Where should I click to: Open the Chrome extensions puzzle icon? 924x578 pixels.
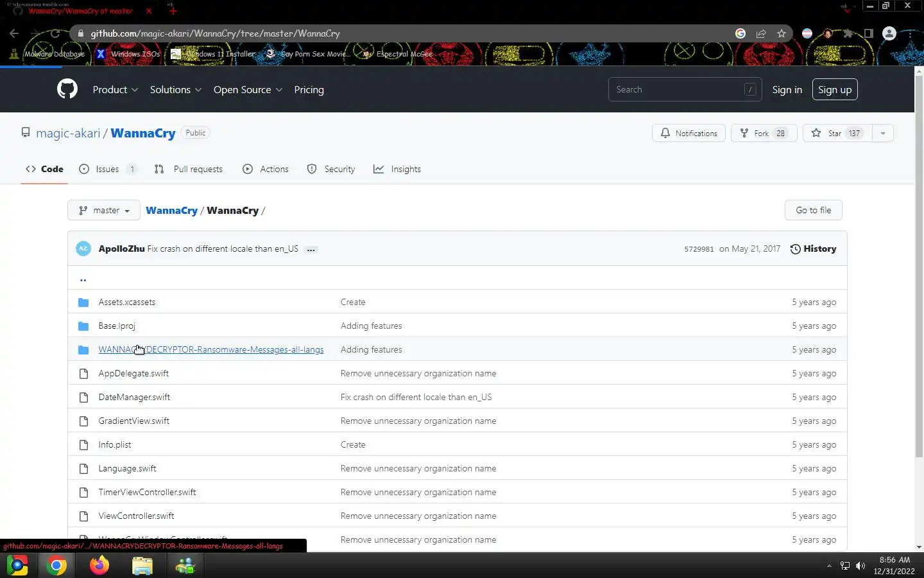848,33
